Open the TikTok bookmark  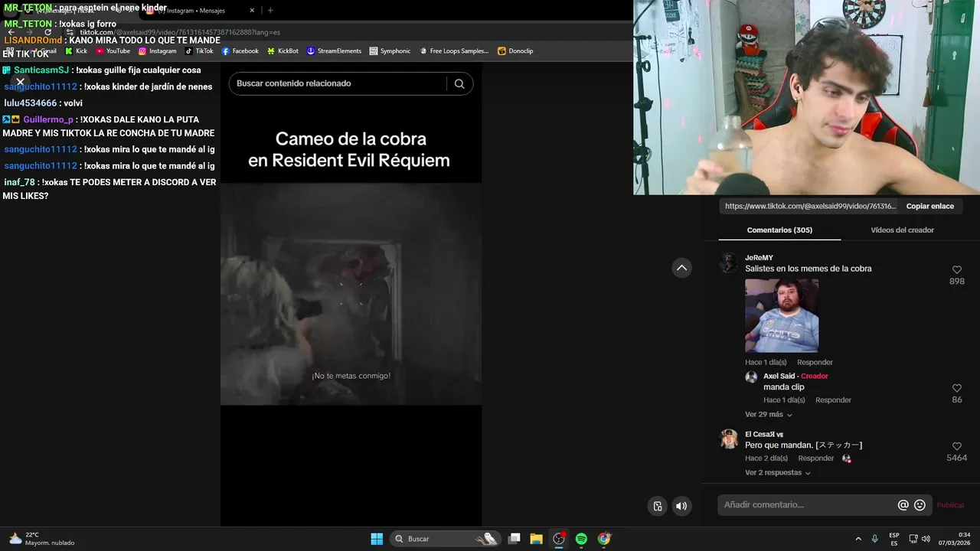[199, 51]
